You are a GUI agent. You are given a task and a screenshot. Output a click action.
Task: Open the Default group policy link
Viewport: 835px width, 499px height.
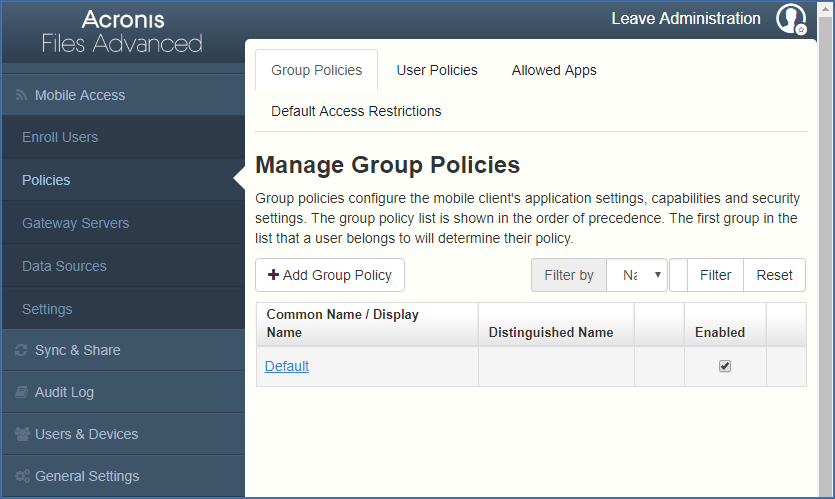coord(286,366)
